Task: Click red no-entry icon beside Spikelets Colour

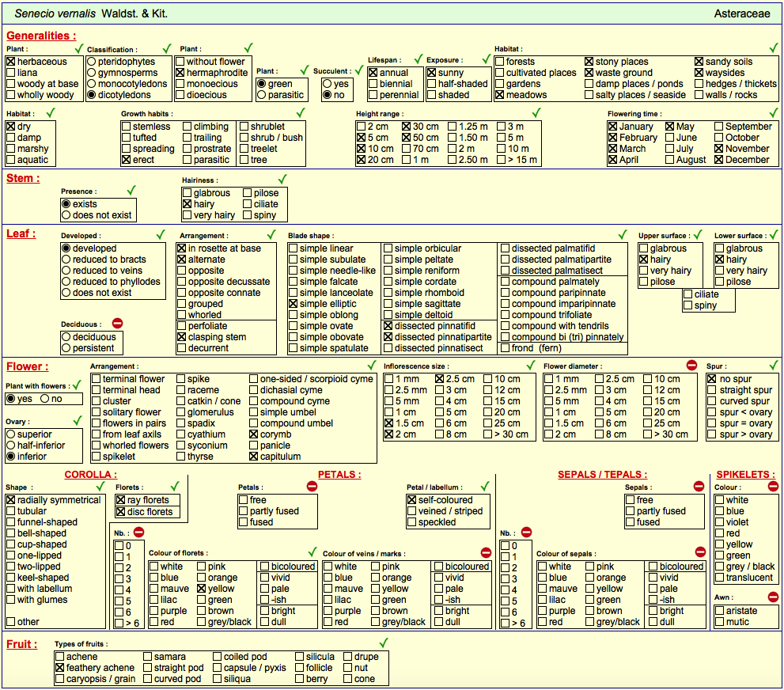Action: click(x=773, y=486)
